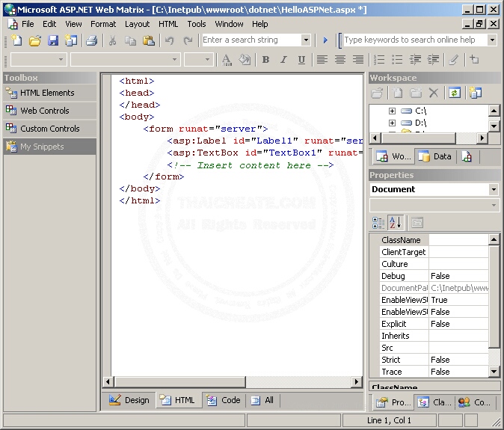
Task: Open the Tools menu
Action: coord(197,24)
